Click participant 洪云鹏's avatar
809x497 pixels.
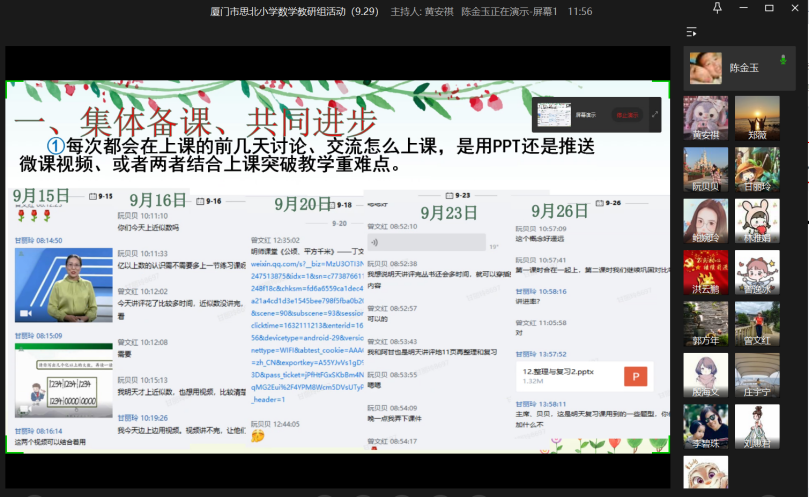[706, 272]
